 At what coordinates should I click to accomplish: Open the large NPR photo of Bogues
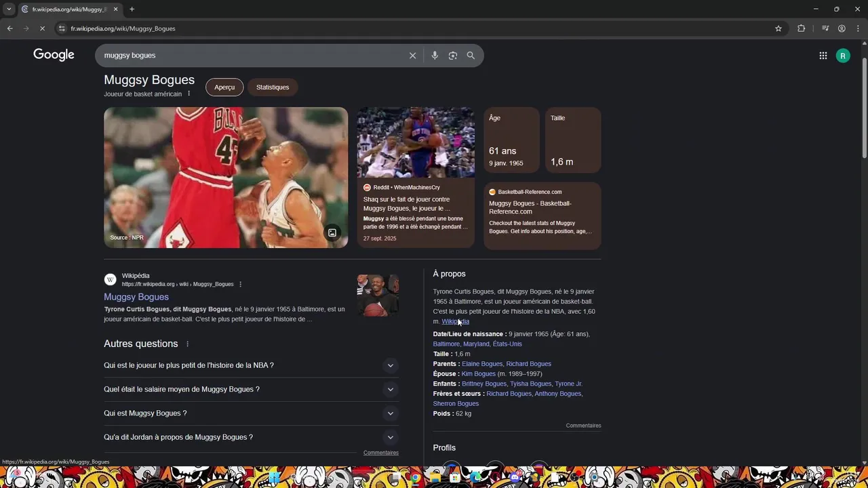click(x=226, y=178)
